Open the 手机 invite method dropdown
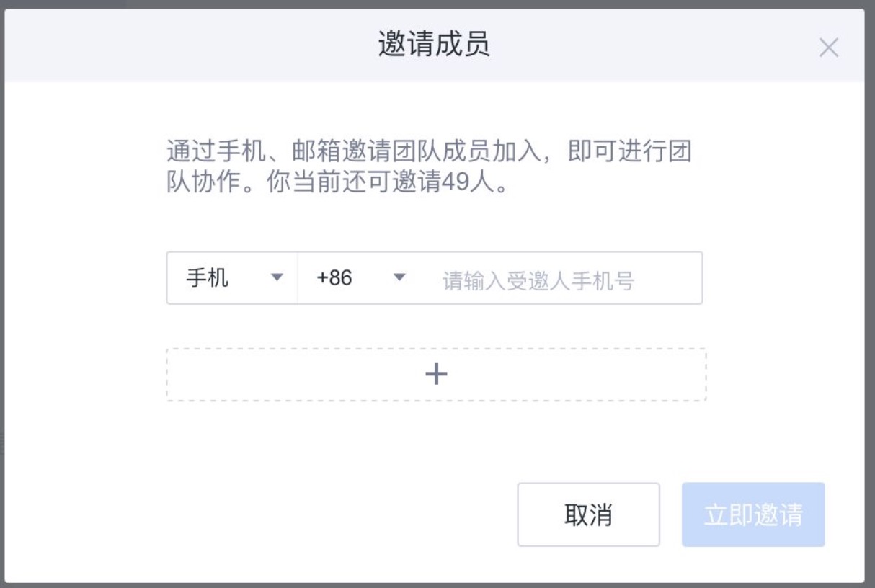The image size is (875, 588). pyautogui.click(x=231, y=275)
